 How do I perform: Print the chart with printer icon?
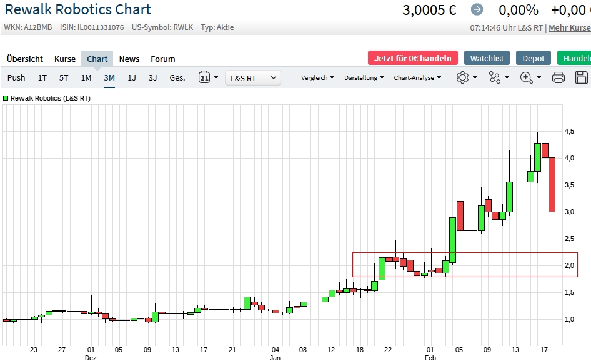pos(559,77)
